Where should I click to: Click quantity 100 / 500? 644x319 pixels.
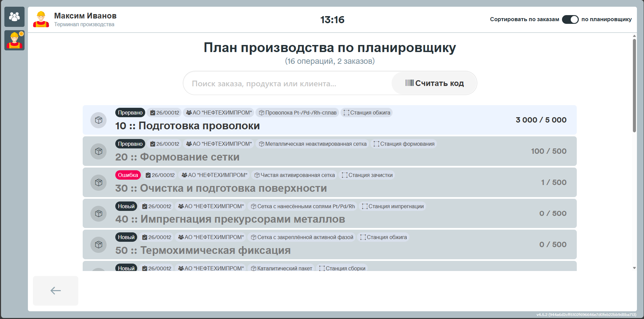coord(549,151)
